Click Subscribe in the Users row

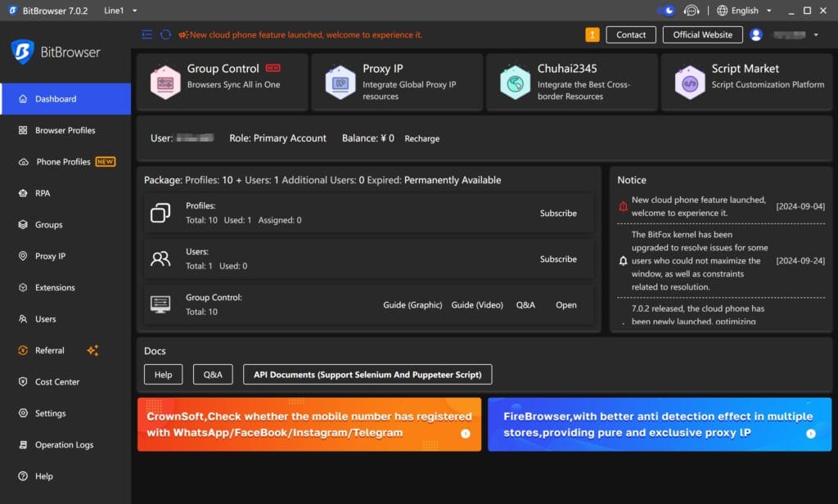(x=558, y=259)
